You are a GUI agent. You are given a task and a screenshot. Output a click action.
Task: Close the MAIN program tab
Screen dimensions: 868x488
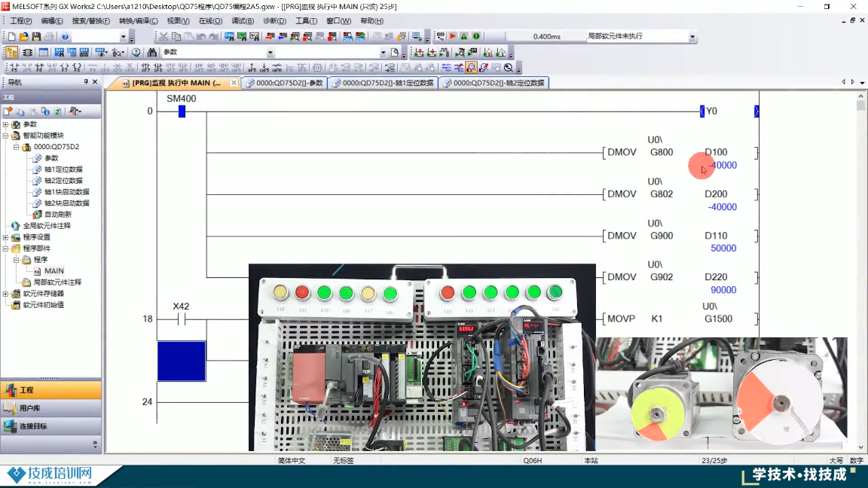pos(234,83)
